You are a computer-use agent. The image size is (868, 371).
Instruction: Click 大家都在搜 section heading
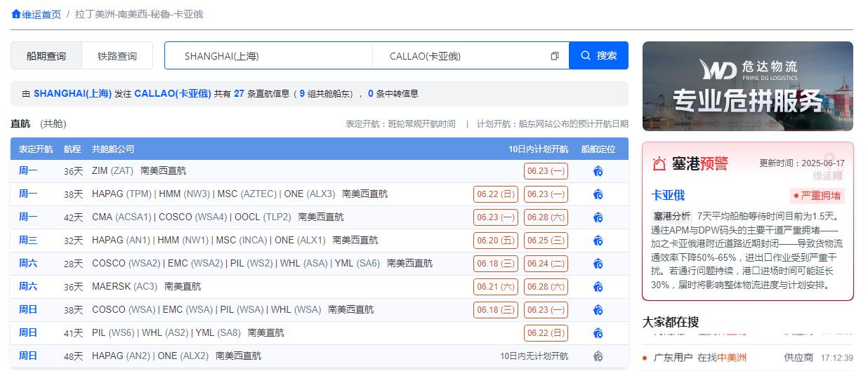pyautogui.click(x=671, y=322)
